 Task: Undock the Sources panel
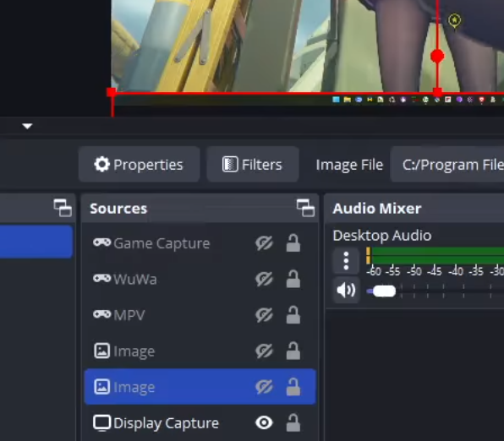tap(305, 208)
